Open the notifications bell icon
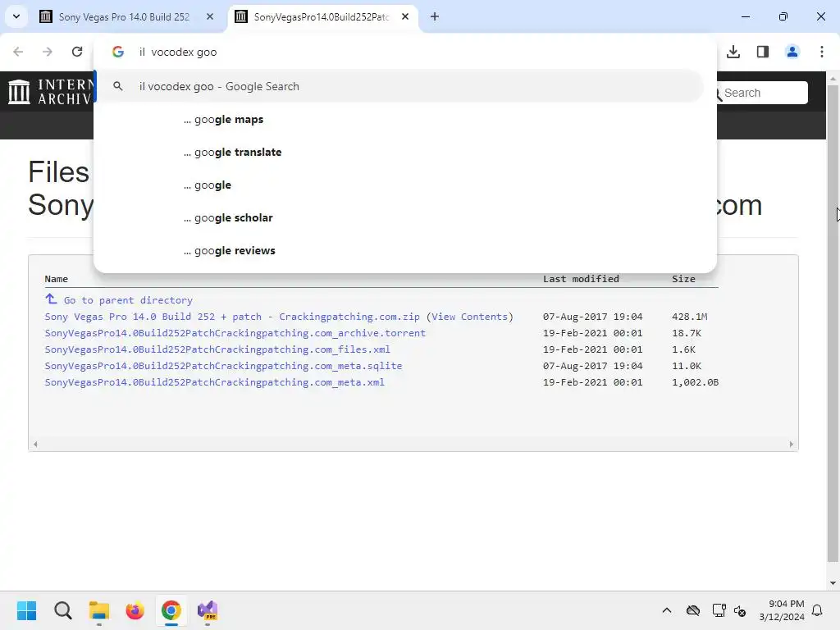 (x=818, y=610)
